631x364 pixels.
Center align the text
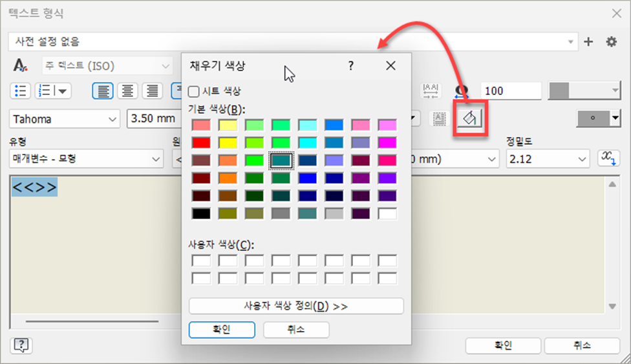pyautogui.click(x=127, y=91)
